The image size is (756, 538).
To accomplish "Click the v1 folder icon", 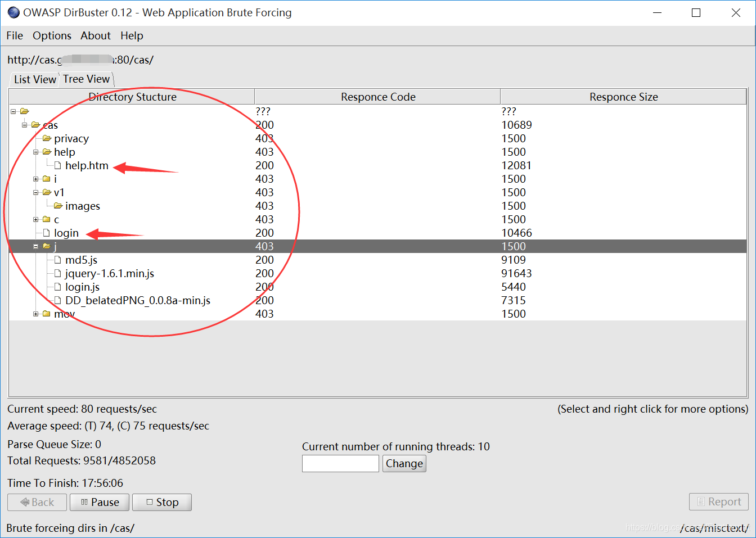I will tap(47, 192).
